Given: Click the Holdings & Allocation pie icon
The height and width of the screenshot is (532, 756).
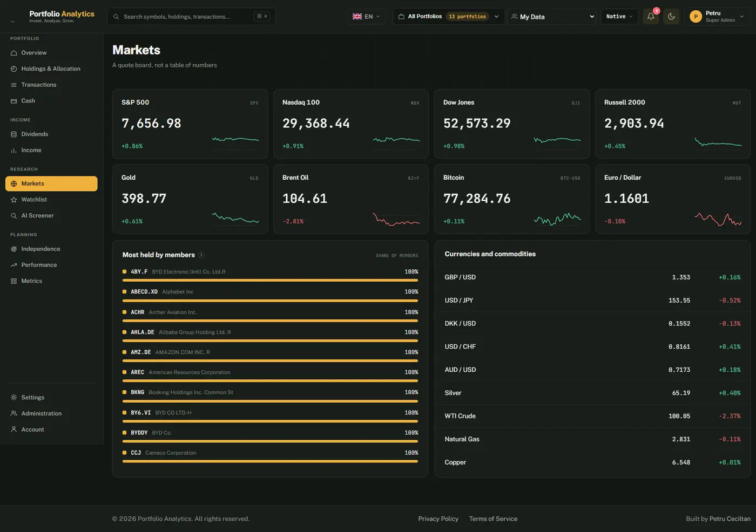Looking at the screenshot, I should pos(14,69).
